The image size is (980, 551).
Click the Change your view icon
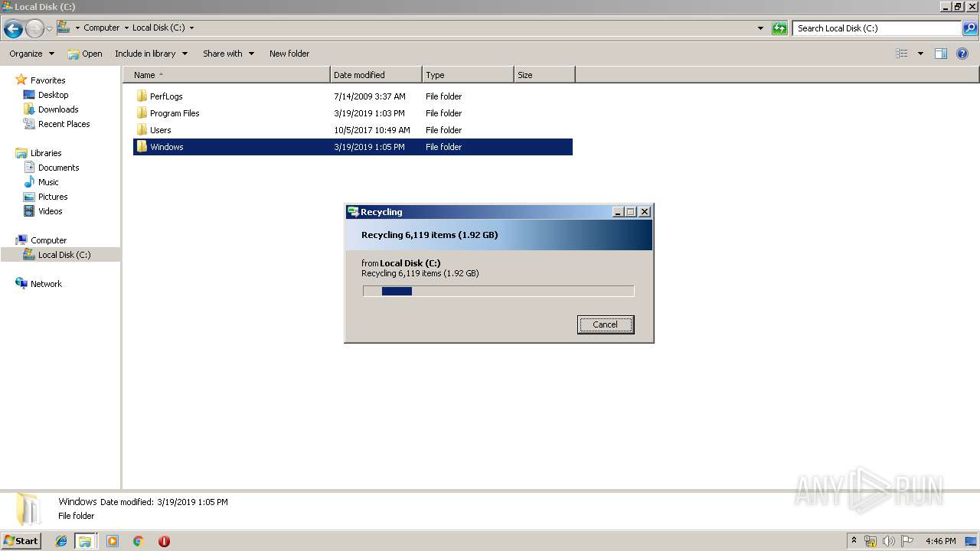pyautogui.click(x=902, y=54)
